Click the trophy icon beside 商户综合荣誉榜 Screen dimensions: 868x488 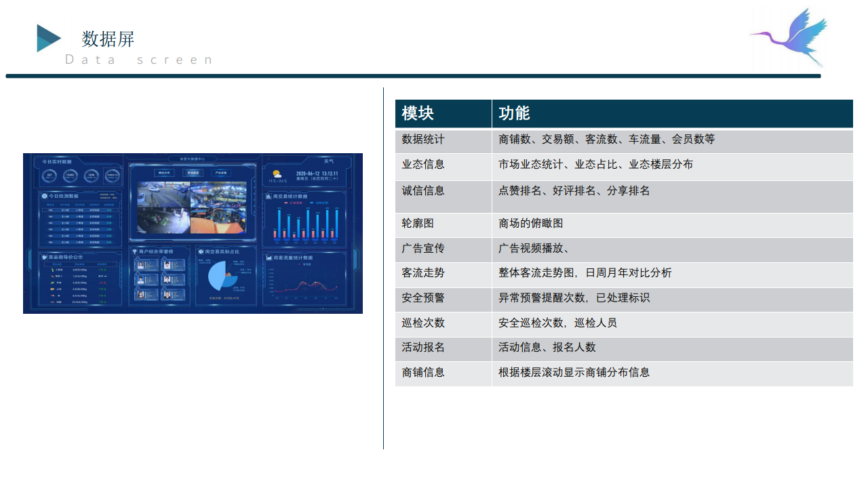tap(135, 251)
